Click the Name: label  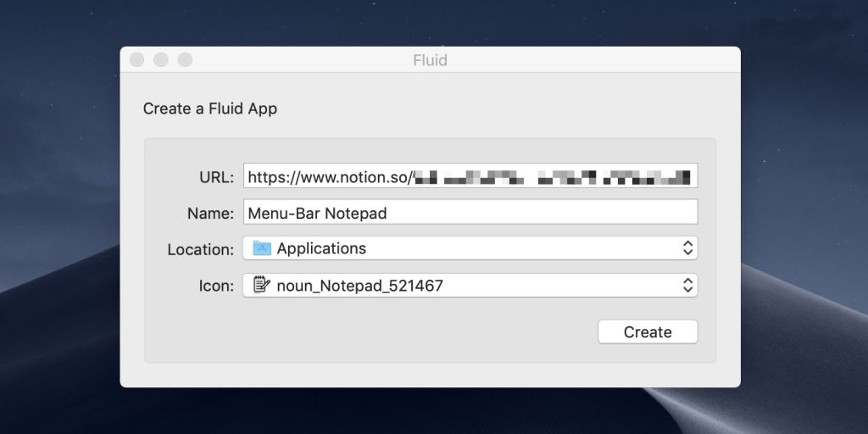[x=211, y=213]
